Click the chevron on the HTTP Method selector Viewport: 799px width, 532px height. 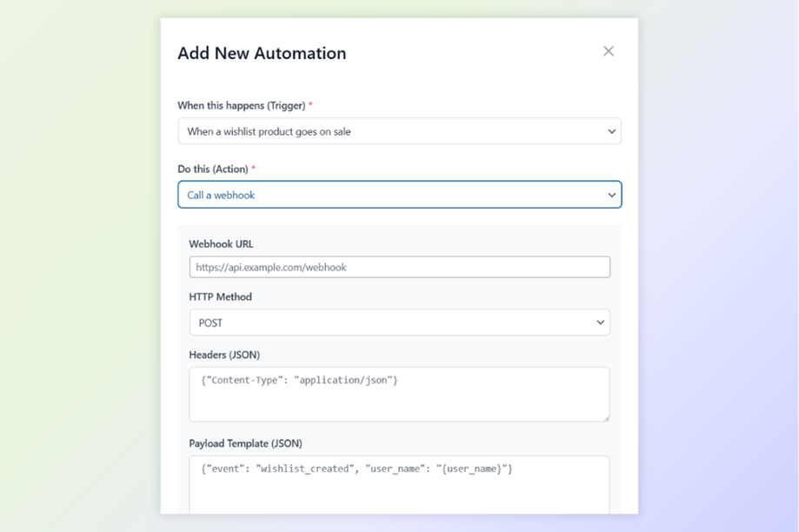(599, 322)
